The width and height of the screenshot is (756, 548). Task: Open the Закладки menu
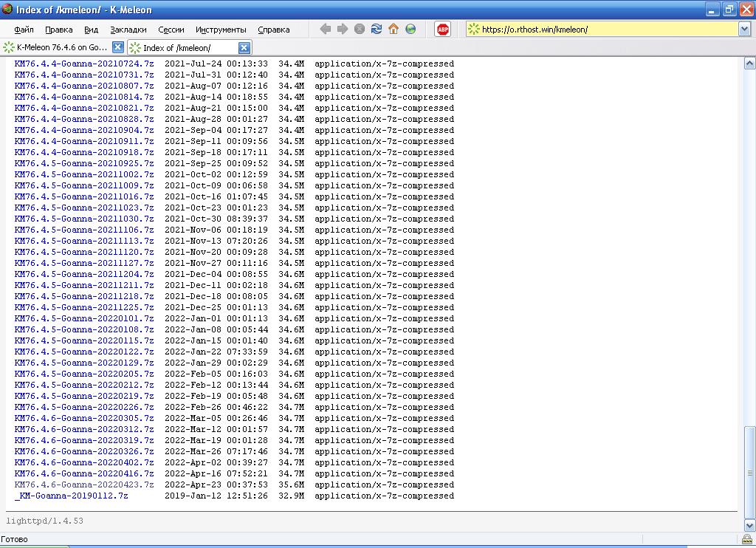(128, 30)
